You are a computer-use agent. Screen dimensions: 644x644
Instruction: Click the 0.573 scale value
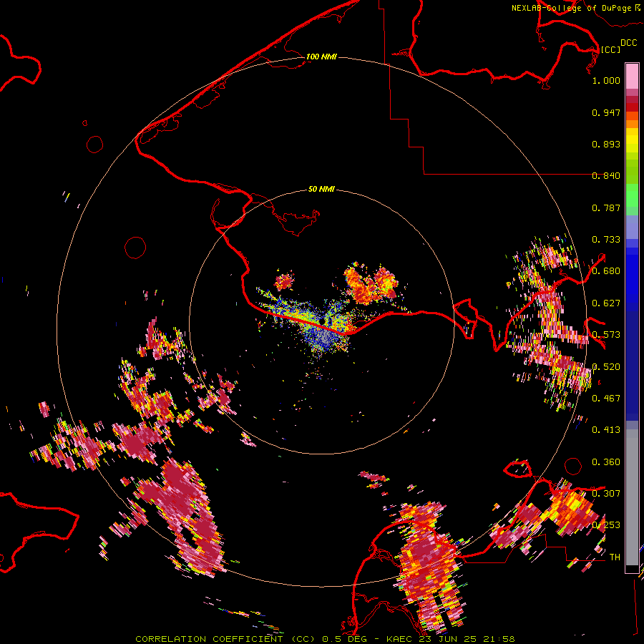coord(606,335)
